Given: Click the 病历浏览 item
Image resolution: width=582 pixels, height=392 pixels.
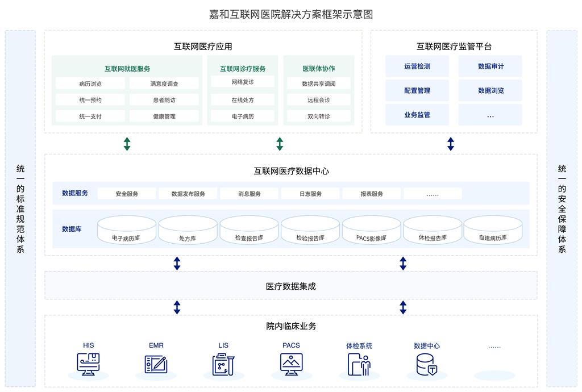Looking at the screenshot, I should [x=90, y=84].
